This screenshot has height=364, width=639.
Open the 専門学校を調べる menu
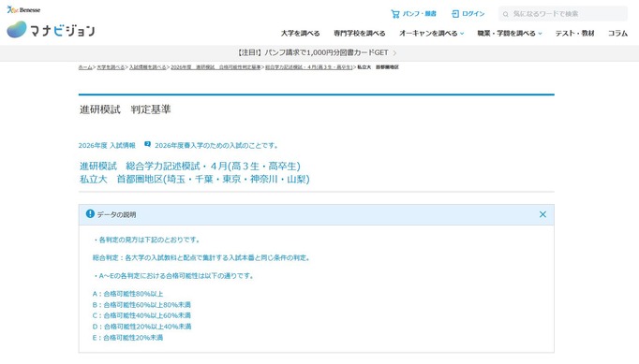(360, 34)
